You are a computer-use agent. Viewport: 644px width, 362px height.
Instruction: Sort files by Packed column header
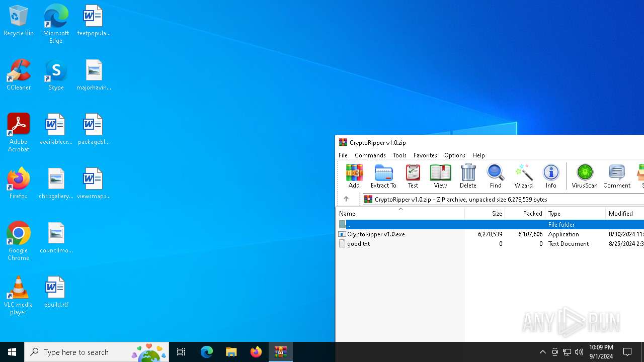(x=525, y=214)
